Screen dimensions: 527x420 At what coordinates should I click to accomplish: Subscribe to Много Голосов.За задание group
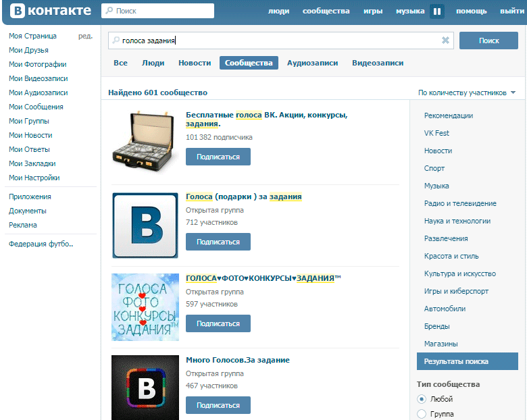point(218,405)
